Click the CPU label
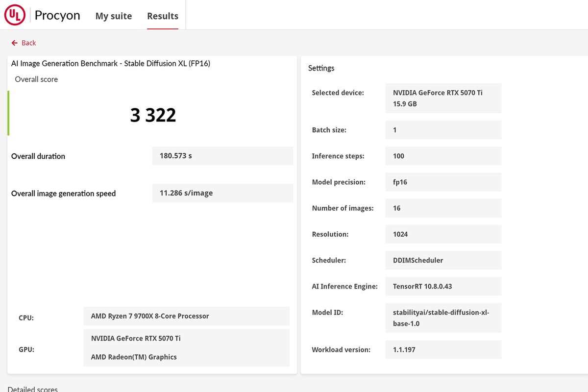 (x=26, y=318)
